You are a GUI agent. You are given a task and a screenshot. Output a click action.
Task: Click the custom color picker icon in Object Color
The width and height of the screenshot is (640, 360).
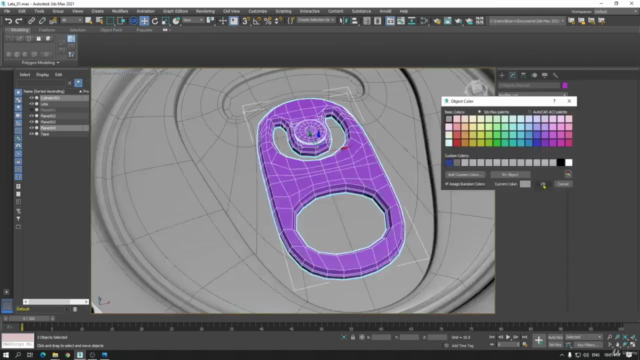[x=568, y=174]
